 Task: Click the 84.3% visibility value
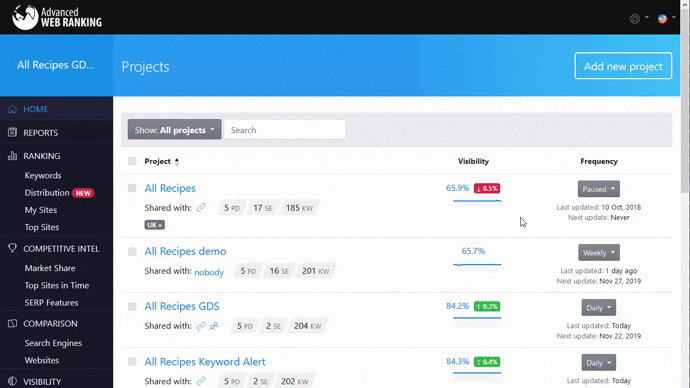click(x=458, y=361)
